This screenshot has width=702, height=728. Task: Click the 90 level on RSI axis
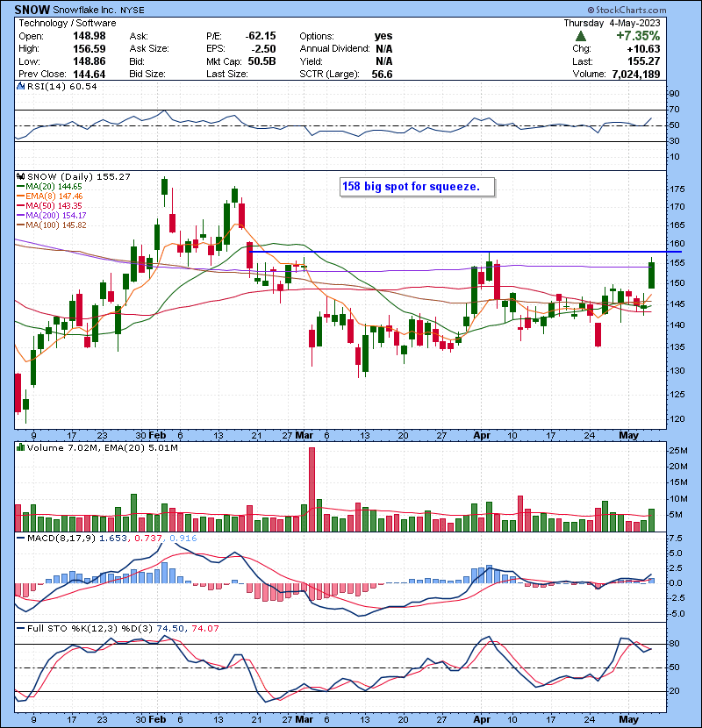tap(674, 94)
